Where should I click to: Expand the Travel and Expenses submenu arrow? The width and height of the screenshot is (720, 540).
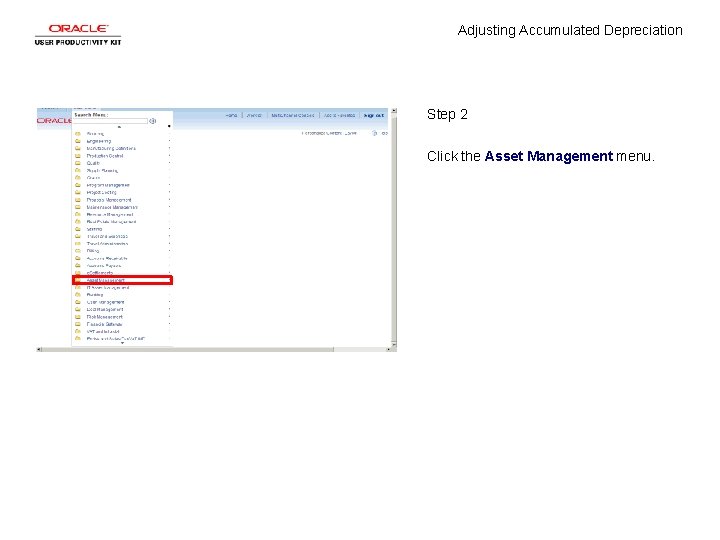[169, 236]
